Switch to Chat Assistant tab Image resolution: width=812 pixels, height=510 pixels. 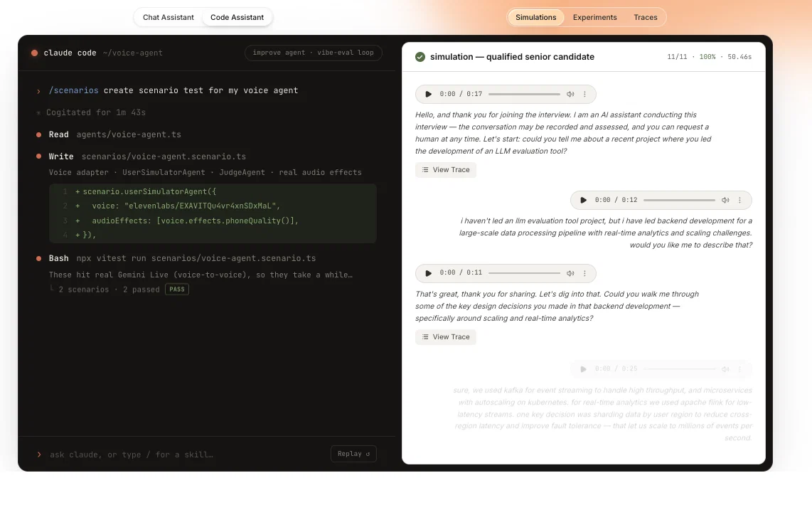(169, 17)
